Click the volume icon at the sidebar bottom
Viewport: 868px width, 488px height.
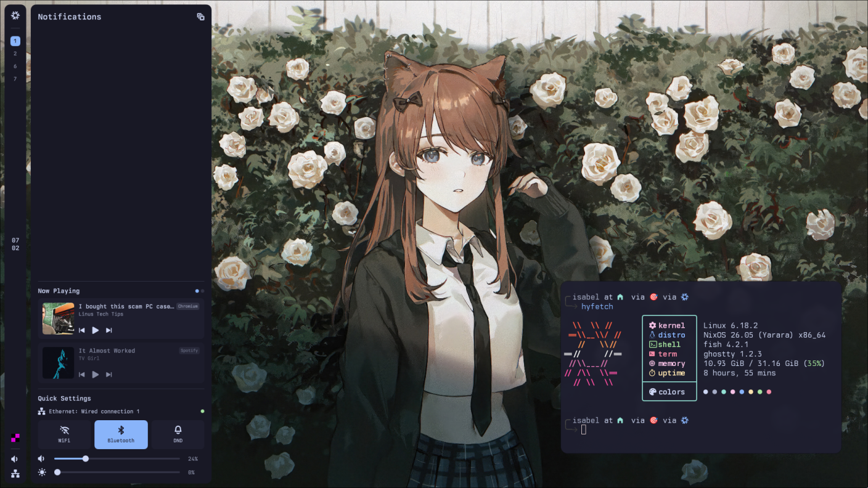click(14, 458)
